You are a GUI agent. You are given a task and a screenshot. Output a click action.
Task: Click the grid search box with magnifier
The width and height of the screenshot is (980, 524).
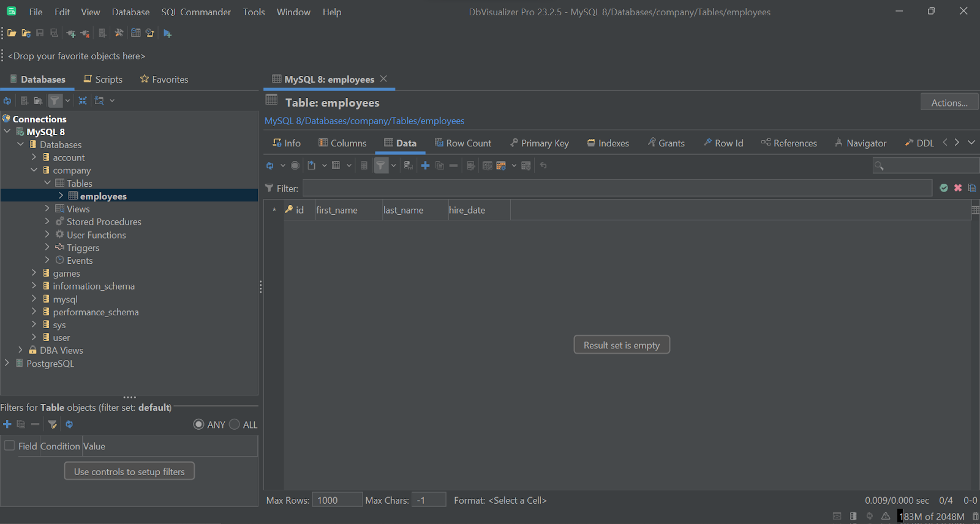pos(925,165)
